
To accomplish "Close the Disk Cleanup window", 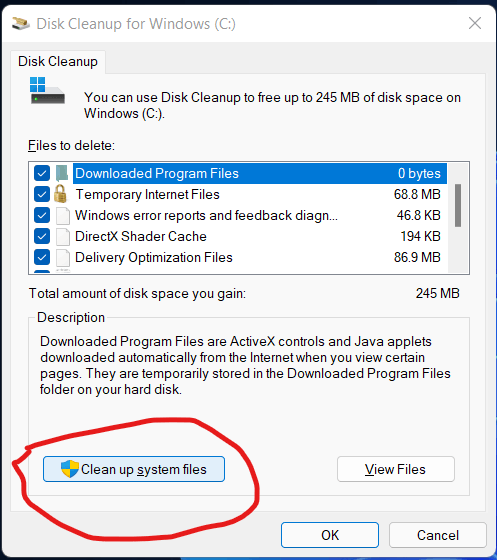I will coord(475,24).
